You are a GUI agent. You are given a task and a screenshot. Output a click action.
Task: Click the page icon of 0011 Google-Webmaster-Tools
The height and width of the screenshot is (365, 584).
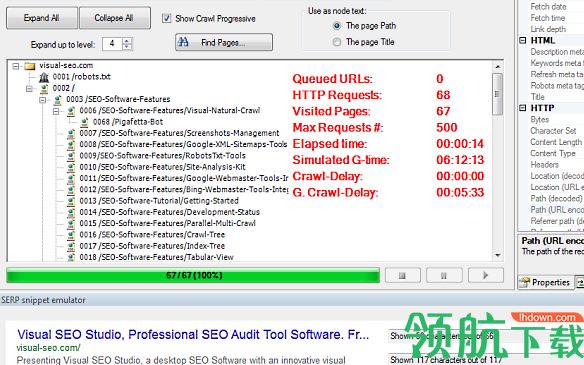click(x=71, y=178)
